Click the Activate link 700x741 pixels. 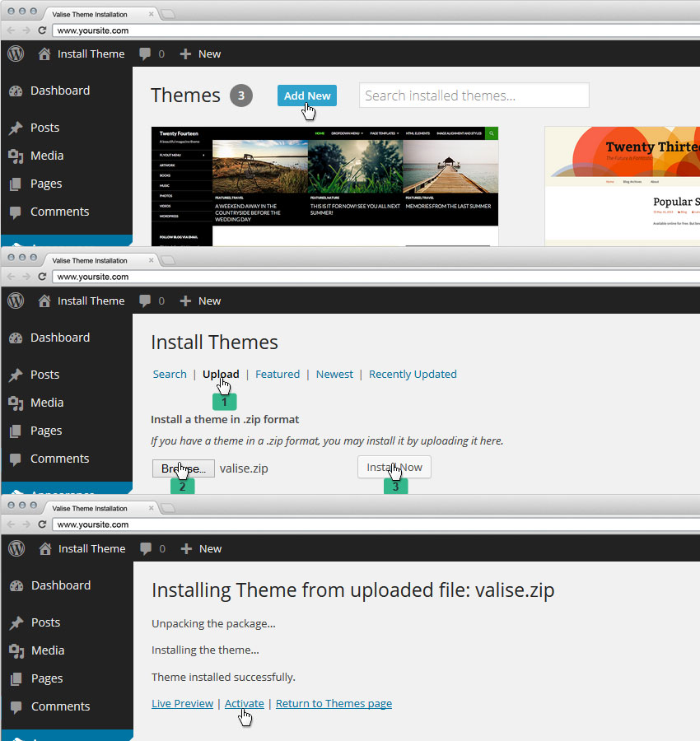tap(245, 704)
